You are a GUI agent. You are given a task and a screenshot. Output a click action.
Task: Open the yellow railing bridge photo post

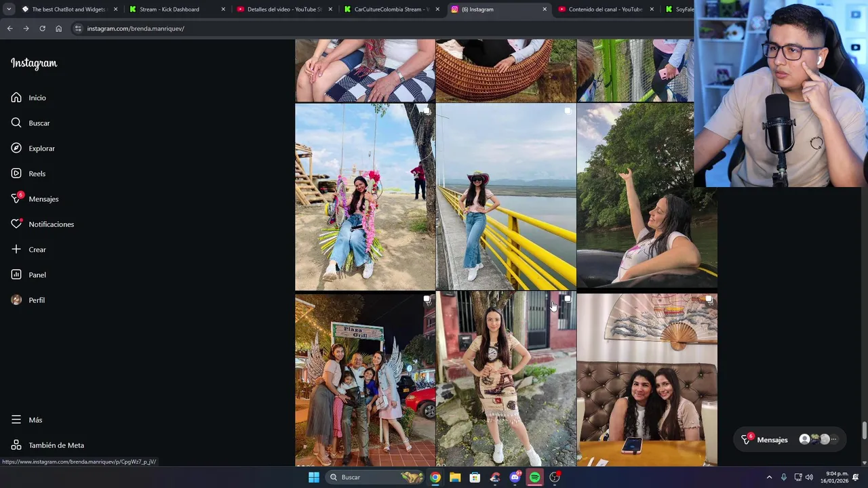coord(506,197)
